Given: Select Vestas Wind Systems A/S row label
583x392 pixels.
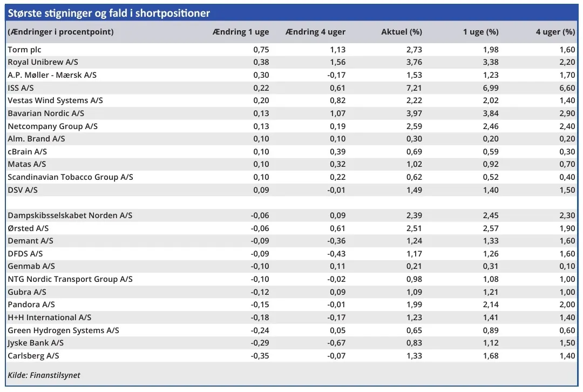Looking at the screenshot, I should (x=55, y=100).
